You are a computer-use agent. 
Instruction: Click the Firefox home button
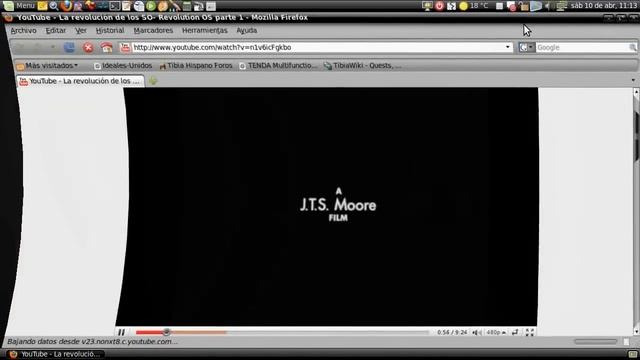(x=107, y=48)
